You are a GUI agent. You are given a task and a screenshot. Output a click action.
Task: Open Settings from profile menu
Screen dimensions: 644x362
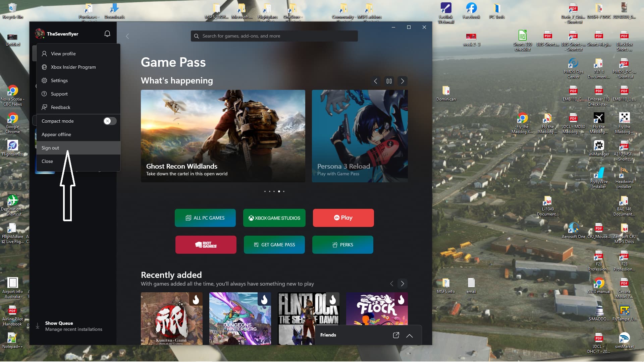pyautogui.click(x=78, y=80)
